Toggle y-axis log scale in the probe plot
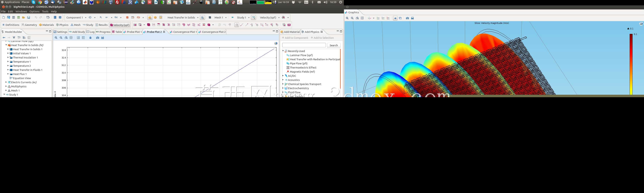 (83, 38)
